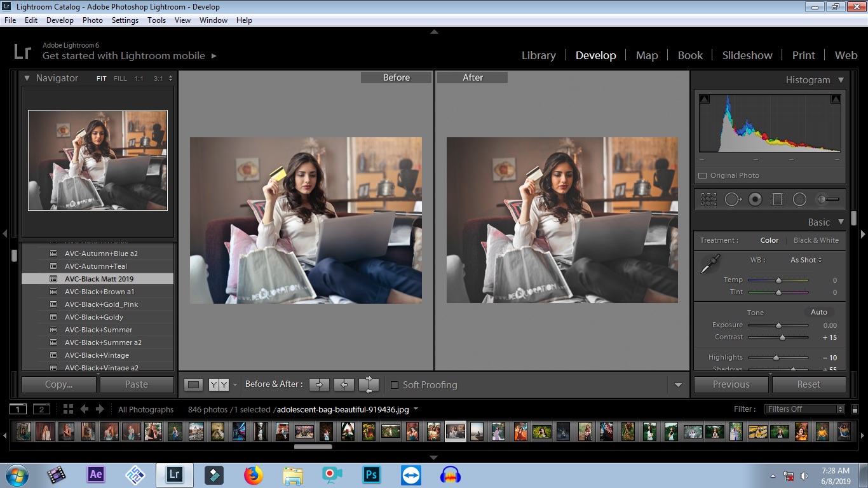Open filename source dropdown arrow

(x=416, y=409)
